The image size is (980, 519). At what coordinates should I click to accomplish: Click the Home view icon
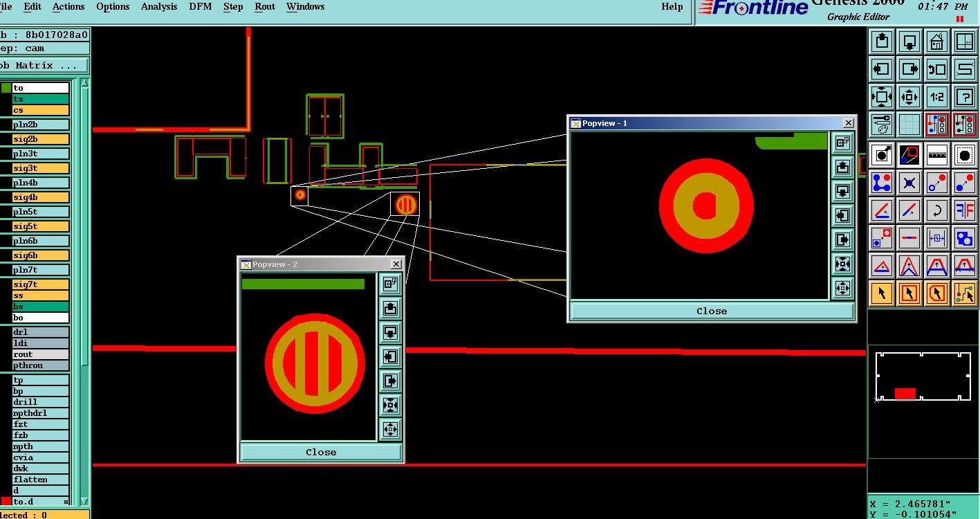tap(937, 42)
